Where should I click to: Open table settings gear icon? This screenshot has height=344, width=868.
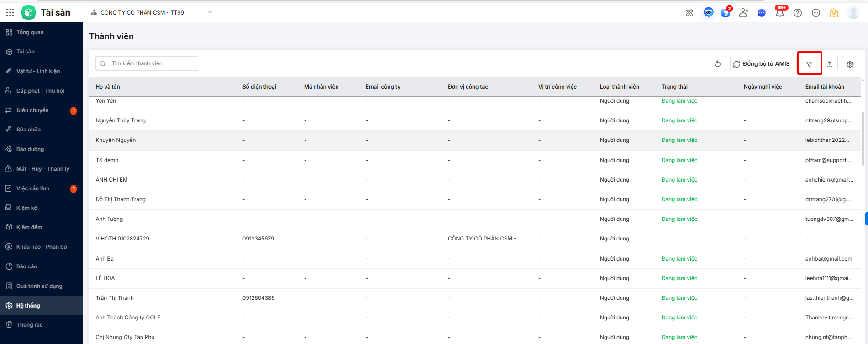[850, 64]
